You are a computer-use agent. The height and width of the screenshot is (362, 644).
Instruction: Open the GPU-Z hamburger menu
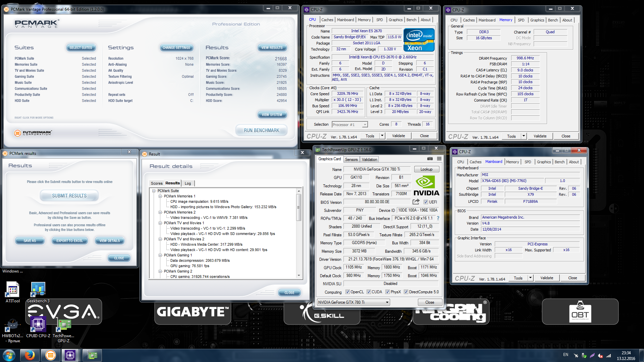tap(439, 159)
